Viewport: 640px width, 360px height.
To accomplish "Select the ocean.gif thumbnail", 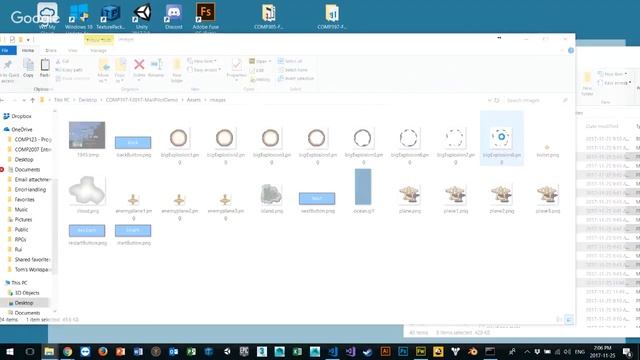I will (x=363, y=191).
